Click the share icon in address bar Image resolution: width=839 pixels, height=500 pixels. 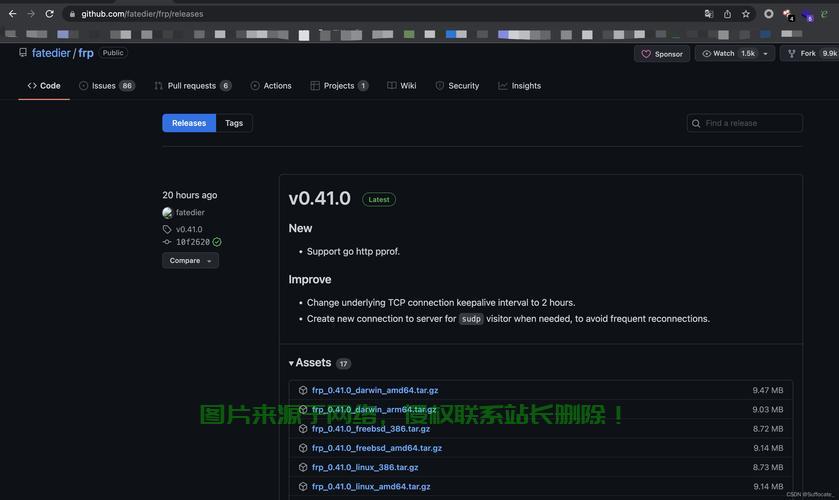pos(727,14)
